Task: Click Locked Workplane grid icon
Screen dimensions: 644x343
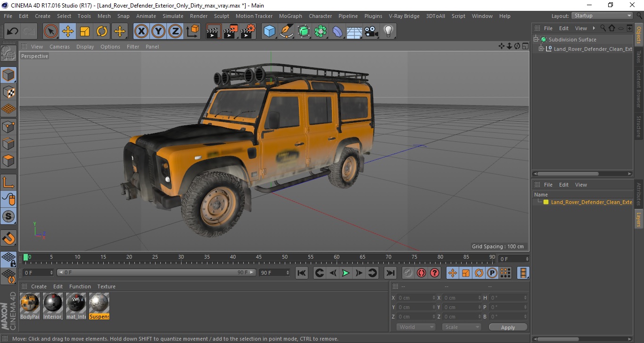Action: click(8, 260)
